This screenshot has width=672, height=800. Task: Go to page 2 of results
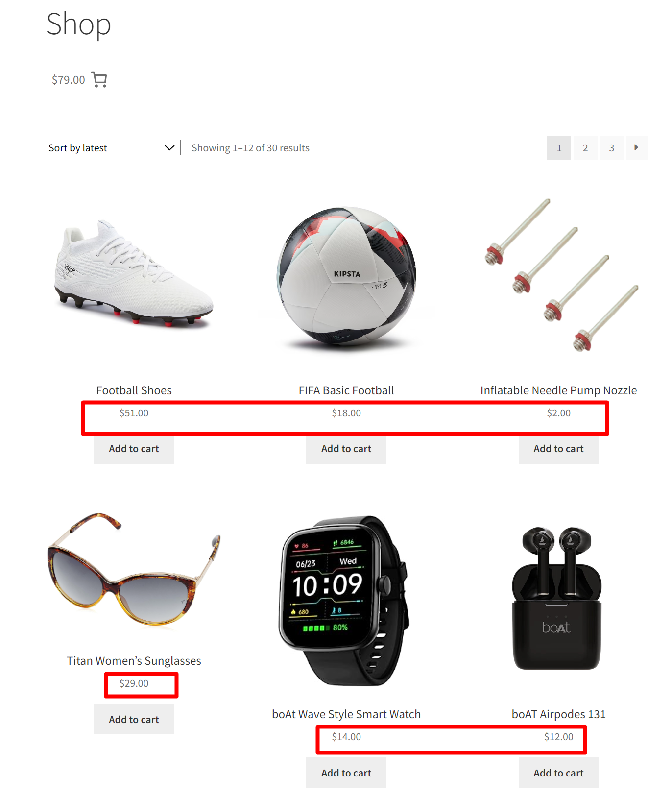tap(585, 148)
